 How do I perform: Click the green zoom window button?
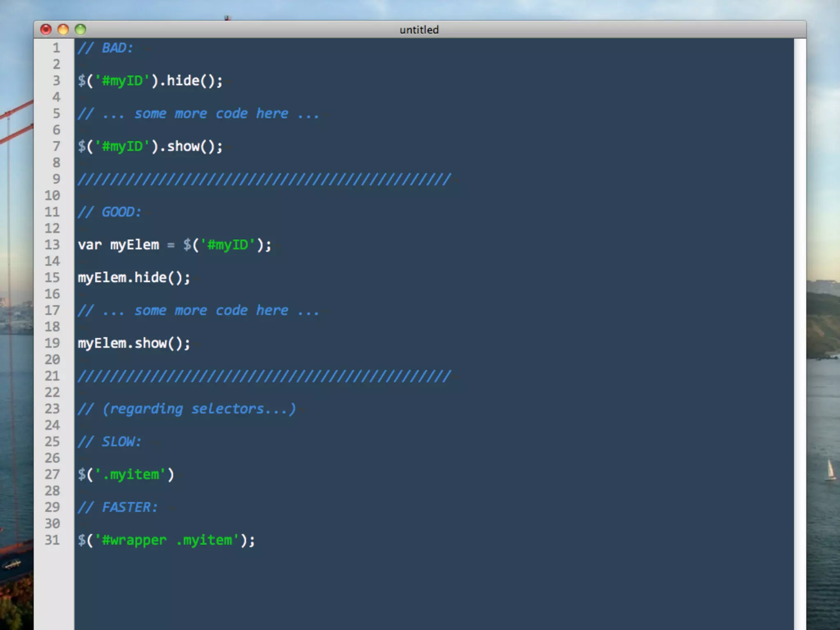click(x=80, y=30)
